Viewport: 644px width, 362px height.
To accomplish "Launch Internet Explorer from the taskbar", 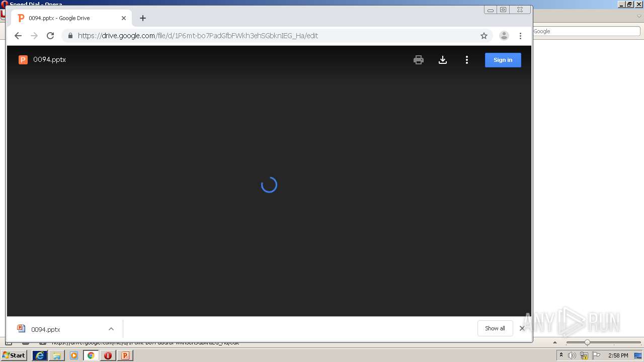I will [40, 355].
